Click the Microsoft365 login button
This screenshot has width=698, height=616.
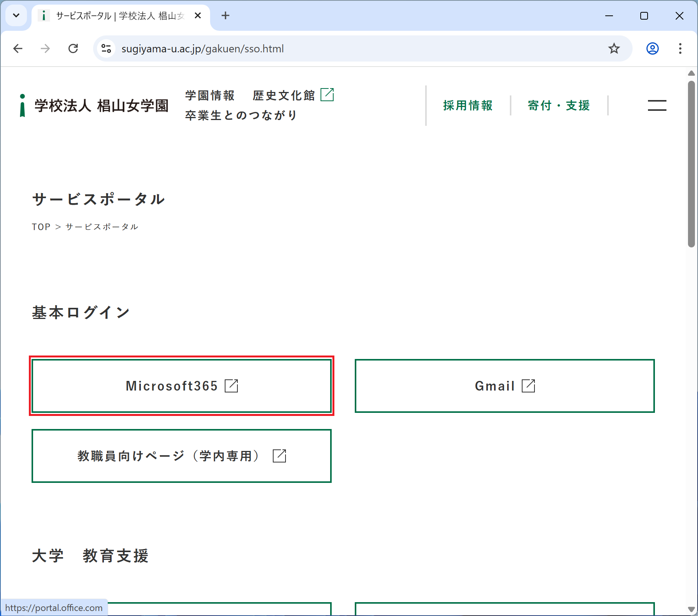pyautogui.click(x=182, y=386)
